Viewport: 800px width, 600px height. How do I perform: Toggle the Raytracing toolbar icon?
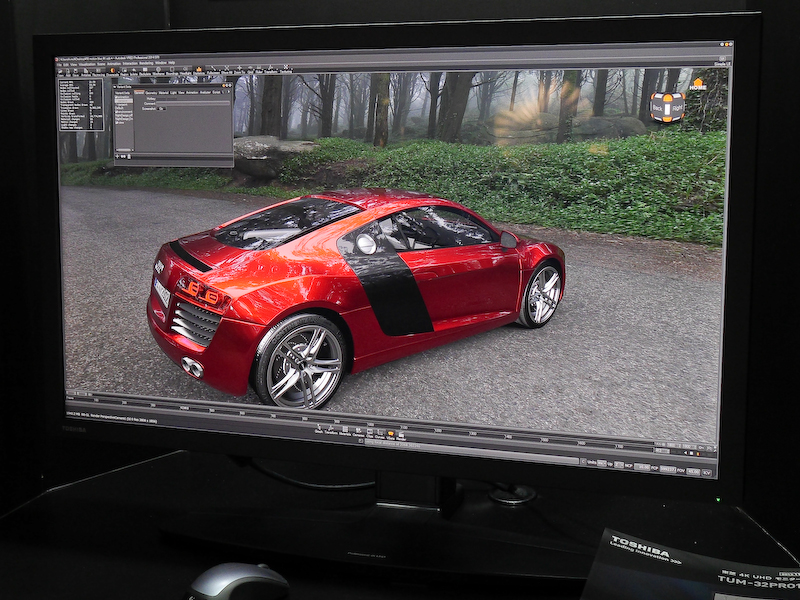(x=98, y=71)
